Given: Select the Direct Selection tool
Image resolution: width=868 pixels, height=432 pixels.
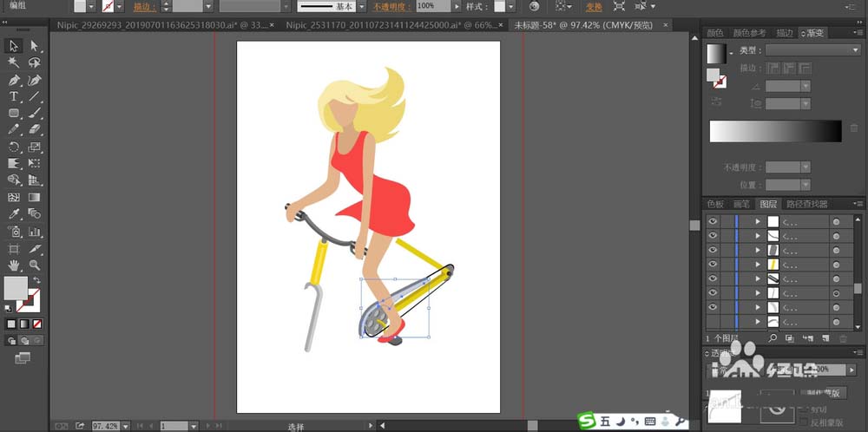Looking at the screenshot, I should click(x=35, y=46).
